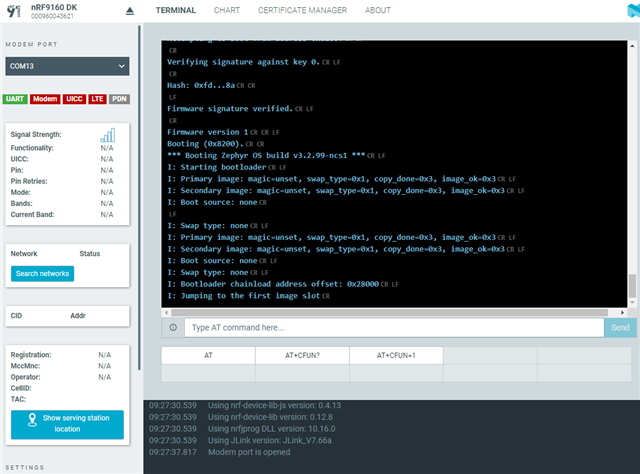Open the COM13 modem port dropdown

coord(67,66)
